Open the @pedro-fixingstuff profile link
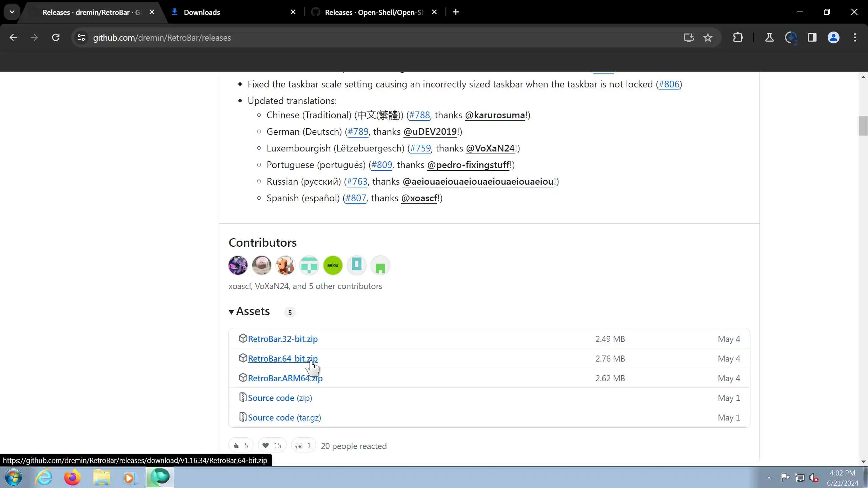Image resolution: width=868 pixels, height=488 pixels. pos(468,165)
